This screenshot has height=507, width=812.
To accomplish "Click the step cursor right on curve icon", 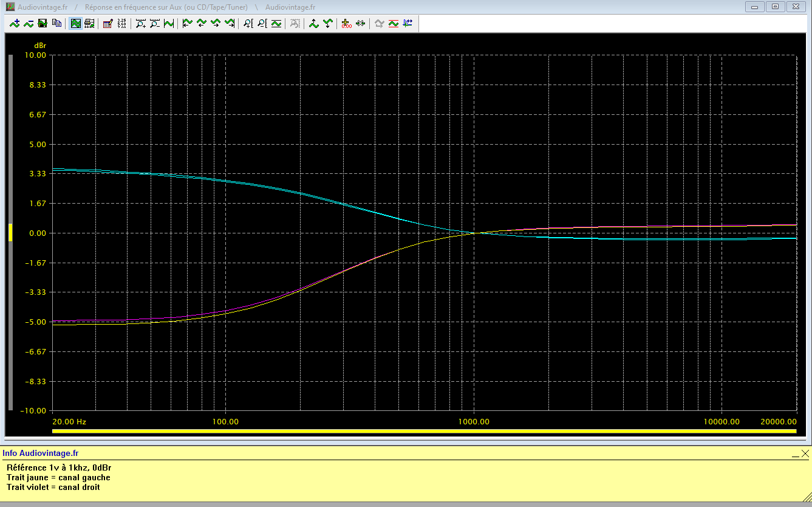I will pyautogui.click(x=216, y=24).
